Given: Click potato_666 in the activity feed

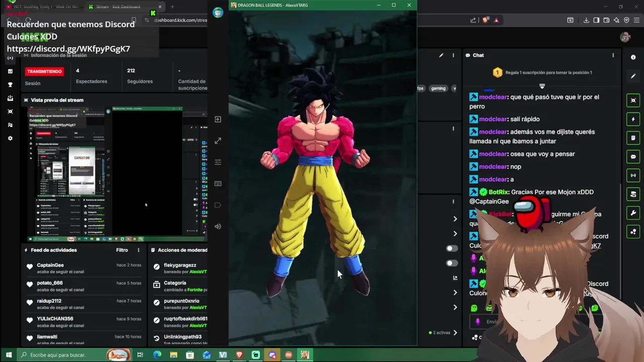Looking at the screenshot, I should [50, 283].
